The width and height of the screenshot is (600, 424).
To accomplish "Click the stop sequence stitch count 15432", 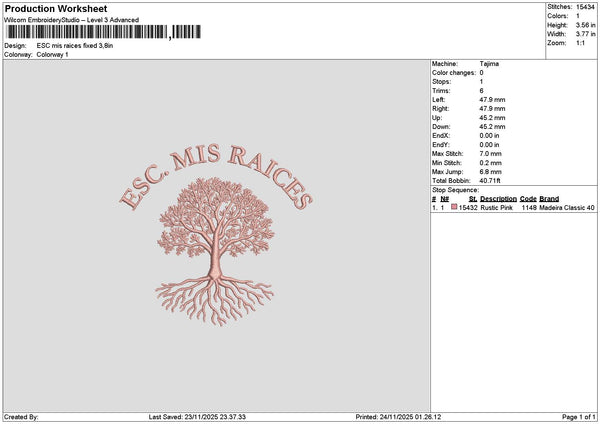I will tap(468, 208).
